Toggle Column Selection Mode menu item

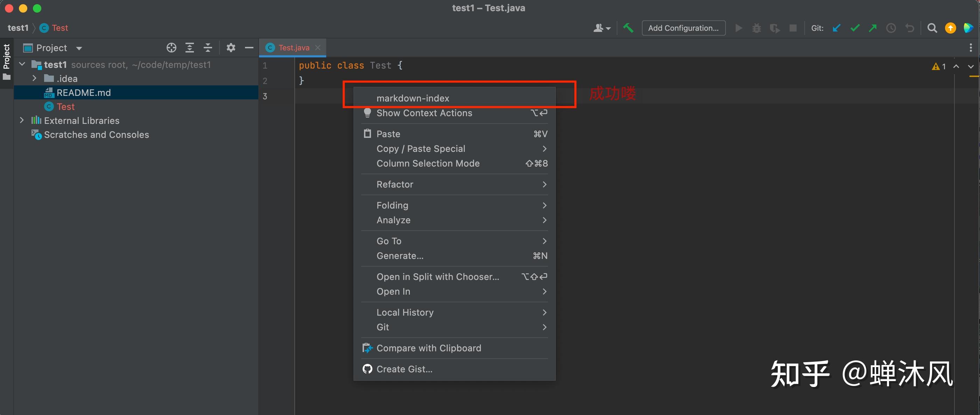[x=428, y=163]
